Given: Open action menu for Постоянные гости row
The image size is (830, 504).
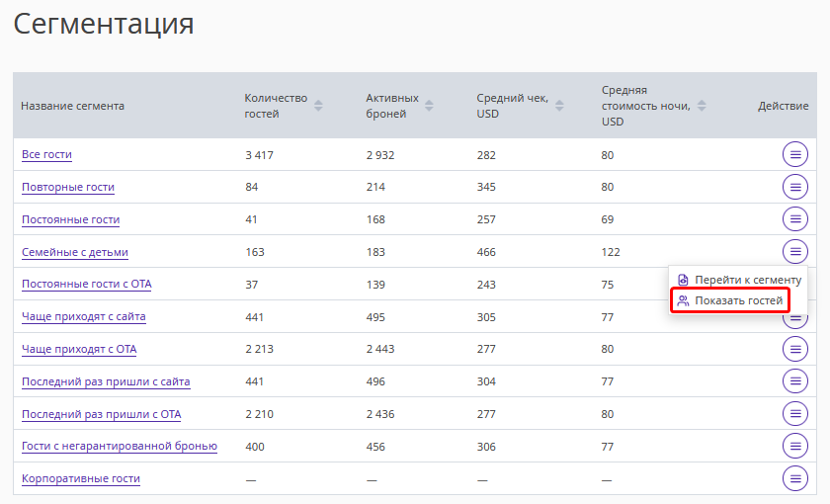Looking at the screenshot, I should point(795,219).
